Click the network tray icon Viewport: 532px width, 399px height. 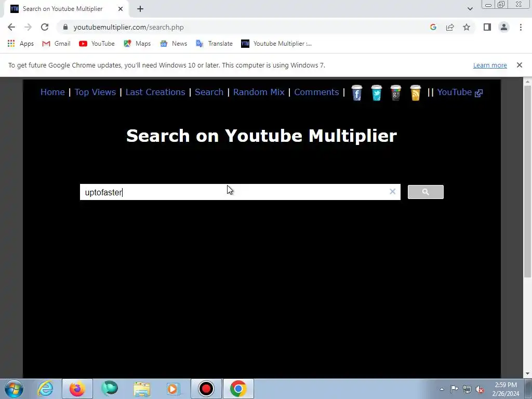pos(467,389)
